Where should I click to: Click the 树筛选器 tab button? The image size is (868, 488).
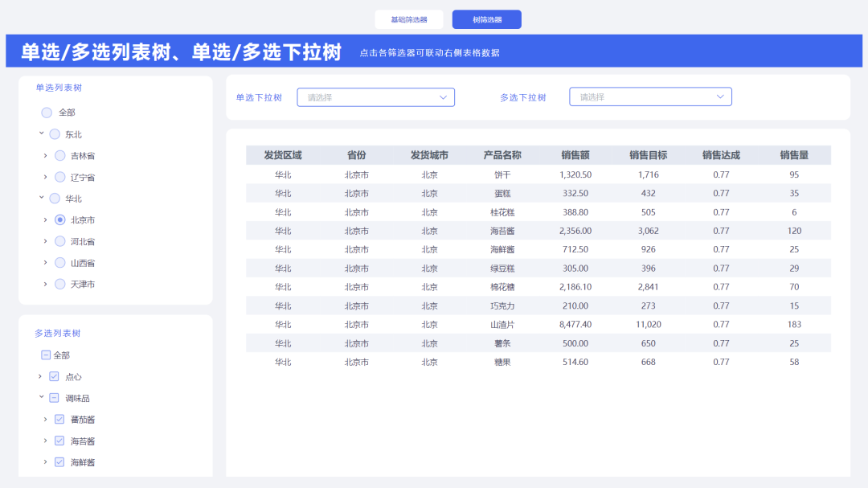(x=486, y=18)
